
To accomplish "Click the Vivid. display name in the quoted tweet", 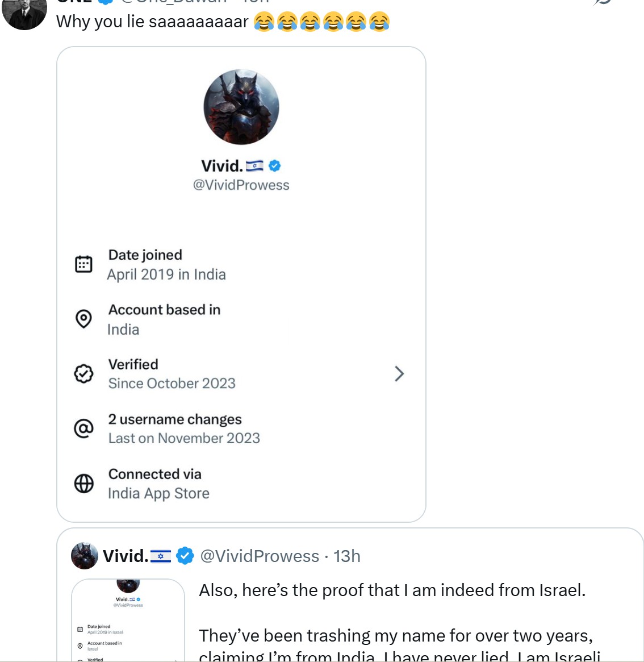I will [126, 556].
